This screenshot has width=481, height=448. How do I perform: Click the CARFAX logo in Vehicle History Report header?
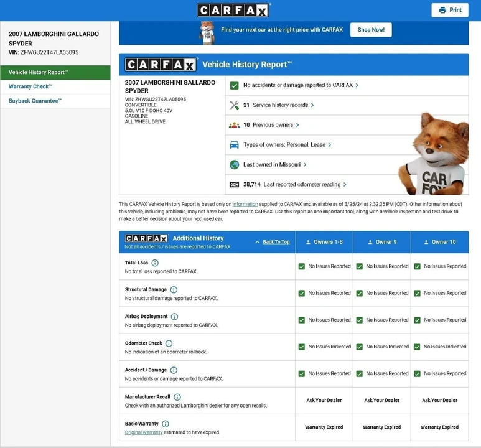(x=161, y=65)
